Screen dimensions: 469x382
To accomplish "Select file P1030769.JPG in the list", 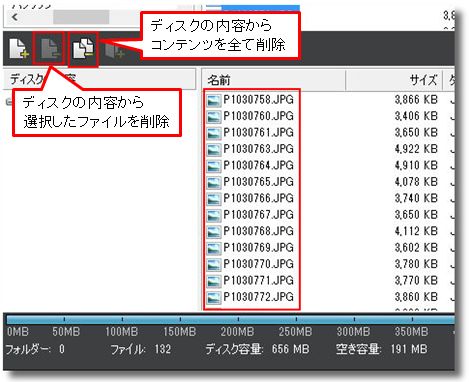I will 258,247.
